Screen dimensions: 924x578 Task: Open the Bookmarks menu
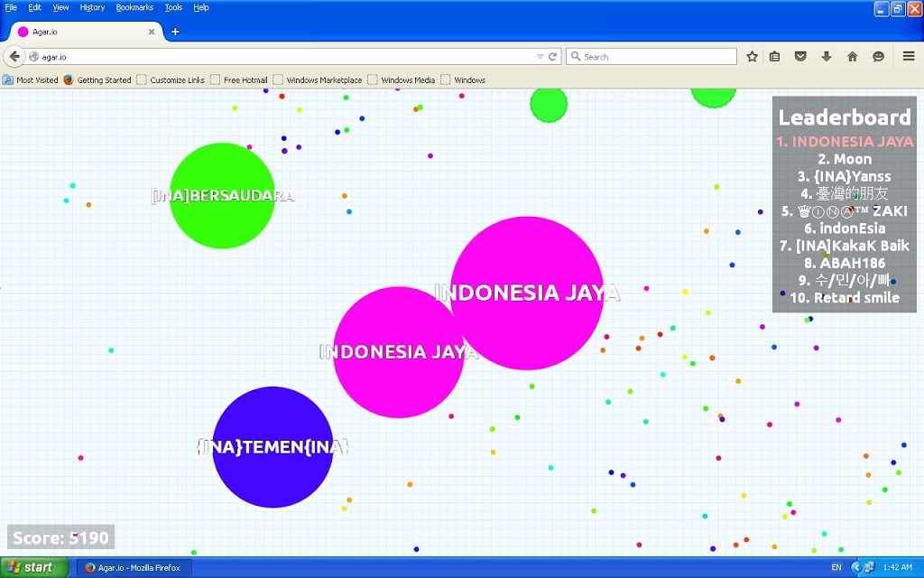(x=134, y=7)
